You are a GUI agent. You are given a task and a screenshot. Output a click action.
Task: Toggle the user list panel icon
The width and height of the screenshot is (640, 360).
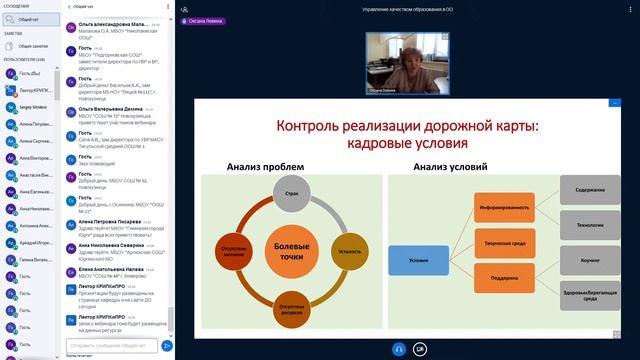pos(184,9)
